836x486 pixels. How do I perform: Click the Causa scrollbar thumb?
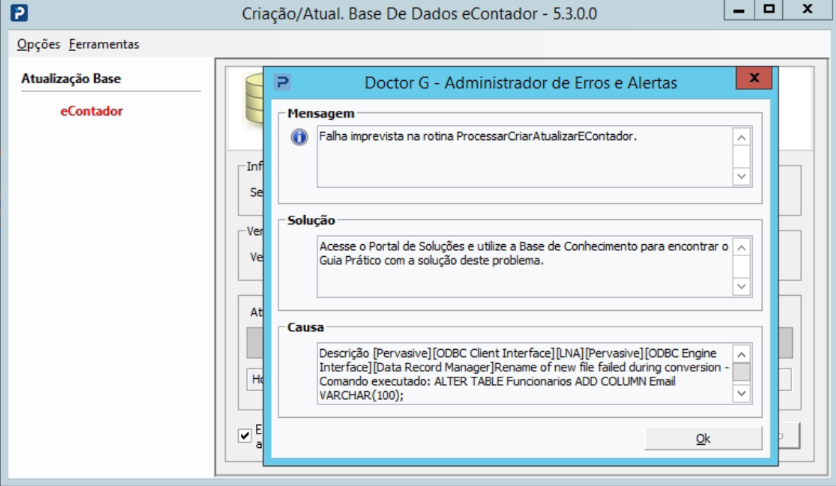pos(741,372)
